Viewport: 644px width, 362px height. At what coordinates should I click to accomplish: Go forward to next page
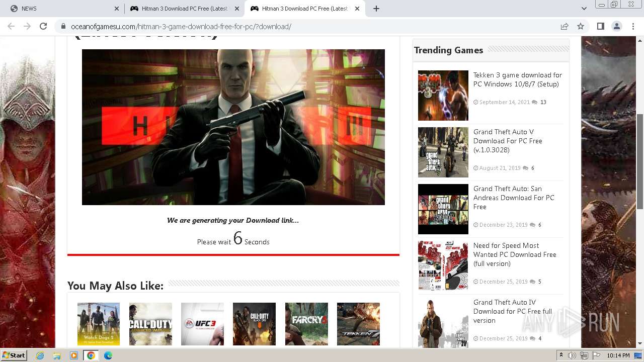(x=27, y=26)
